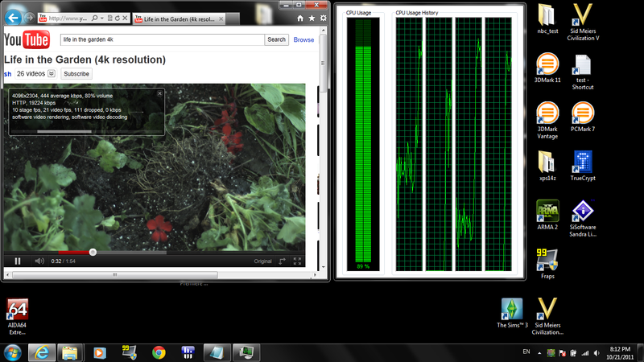Open the Browse link
The width and height of the screenshot is (644, 362).
coord(303,39)
